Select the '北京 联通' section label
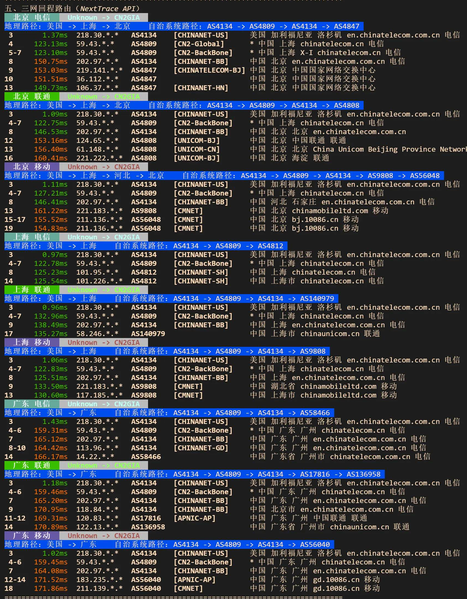This screenshot has height=599, width=467. [x=32, y=96]
